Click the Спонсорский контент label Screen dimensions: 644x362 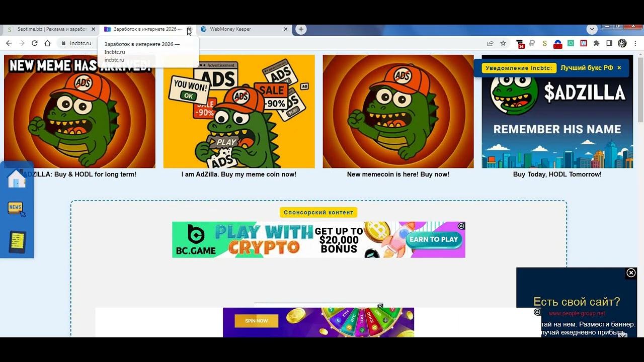[318, 213]
